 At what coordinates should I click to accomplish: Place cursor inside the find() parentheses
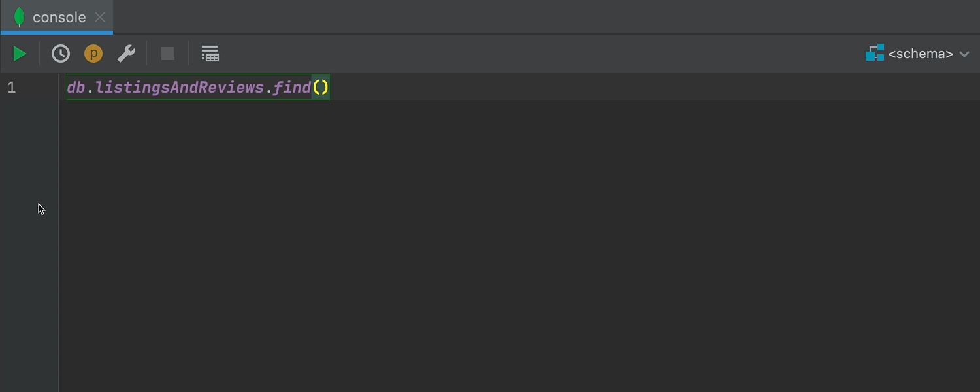[x=321, y=88]
